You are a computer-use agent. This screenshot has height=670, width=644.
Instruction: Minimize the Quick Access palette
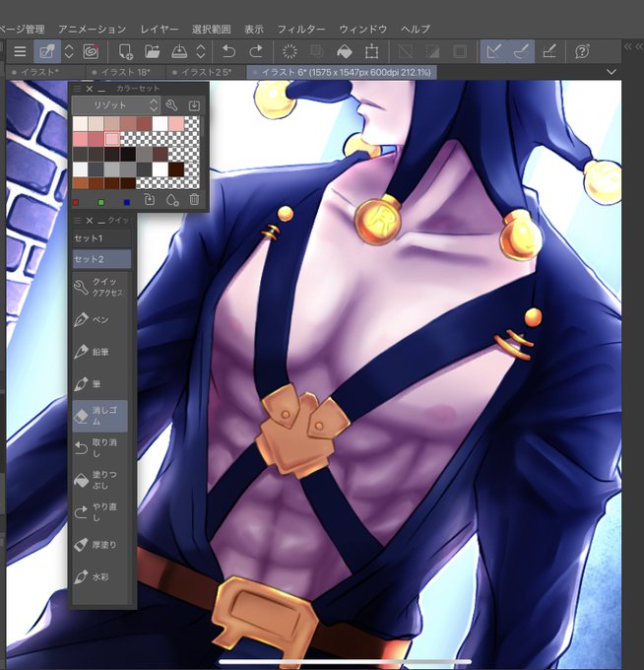pos(101,221)
